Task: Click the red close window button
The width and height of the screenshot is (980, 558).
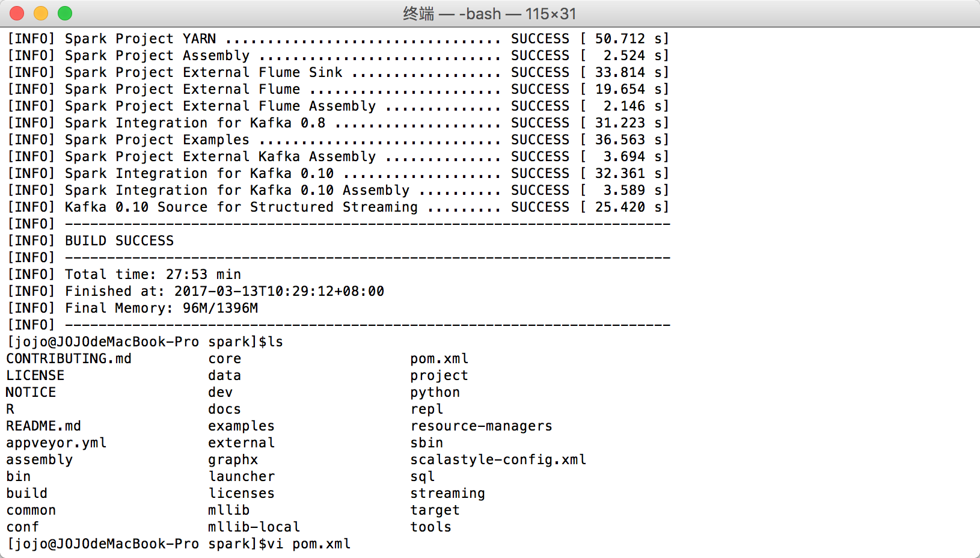Action: pyautogui.click(x=17, y=13)
